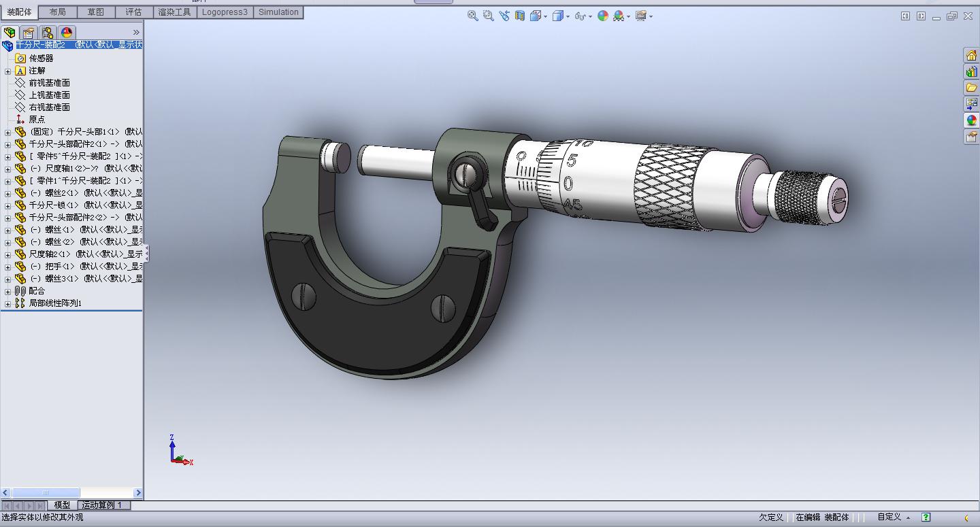Image resolution: width=980 pixels, height=527 pixels.
Task: Click the micrometer lock lever in viewport
Action: tap(483, 208)
